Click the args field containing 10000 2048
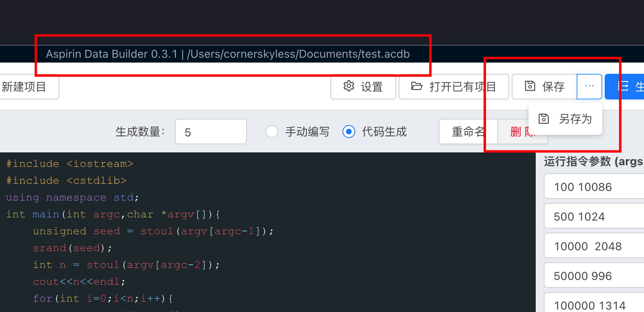The image size is (644, 312). (x=594, y=246)
